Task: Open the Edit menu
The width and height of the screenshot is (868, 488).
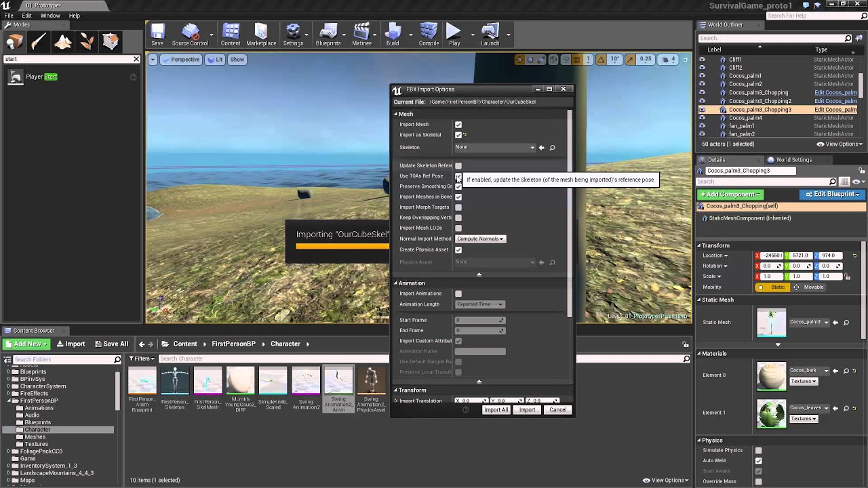Action: (x=26, y=16)
